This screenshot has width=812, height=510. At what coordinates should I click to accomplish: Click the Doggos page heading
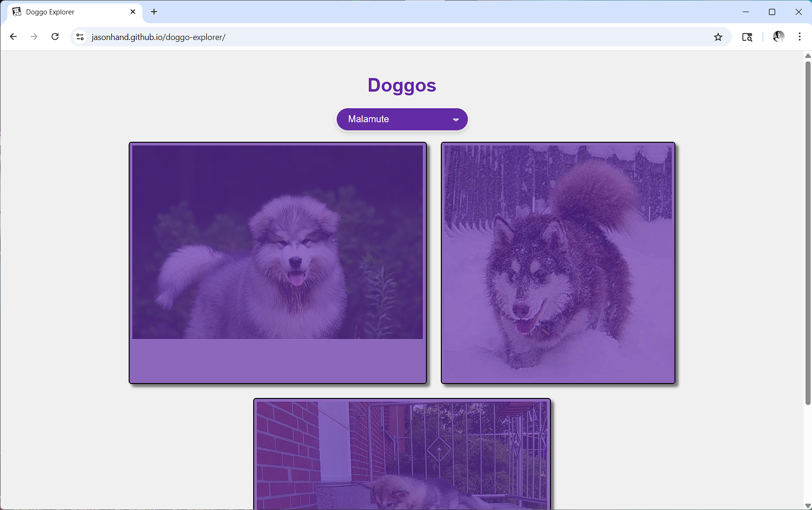point(402,86)
